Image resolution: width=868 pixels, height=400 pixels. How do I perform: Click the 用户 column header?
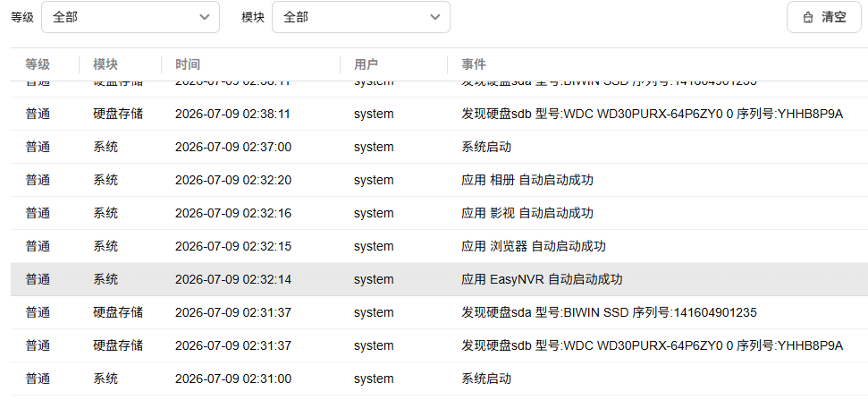(366, 64)
